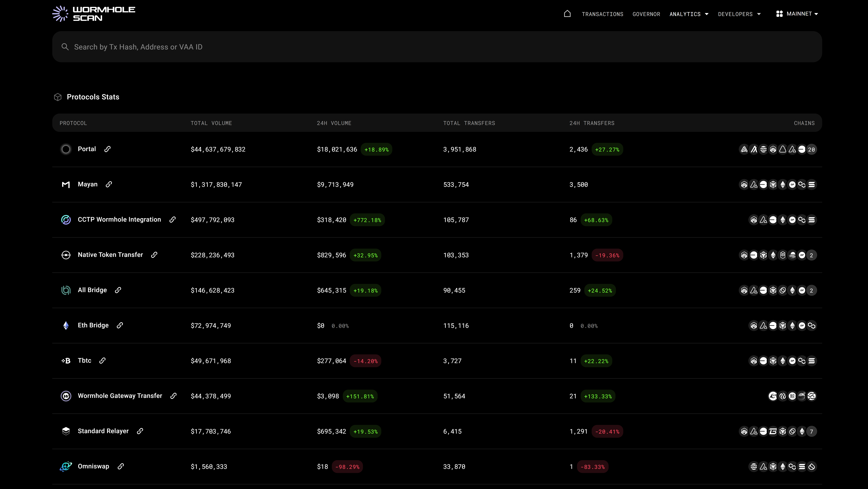Image resolution: width=868 pixels, height=489 pixels.
Task: Click the Standard Relayer logo
Action: coord(66,431)
